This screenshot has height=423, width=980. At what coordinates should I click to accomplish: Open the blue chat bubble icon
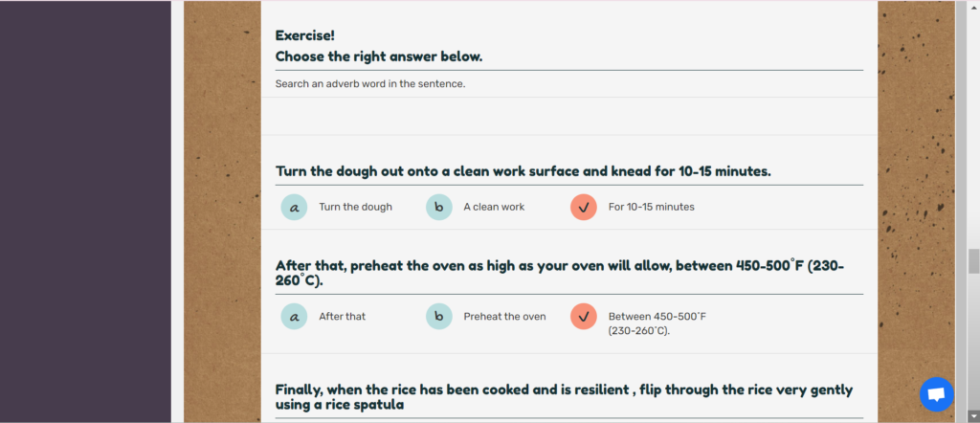point(936,394)
